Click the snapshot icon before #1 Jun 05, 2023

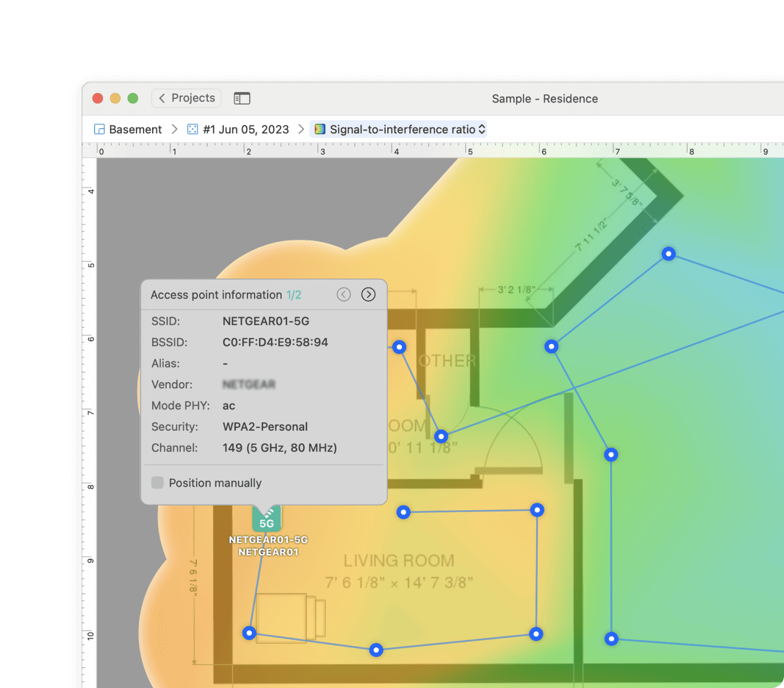[192, 129]
